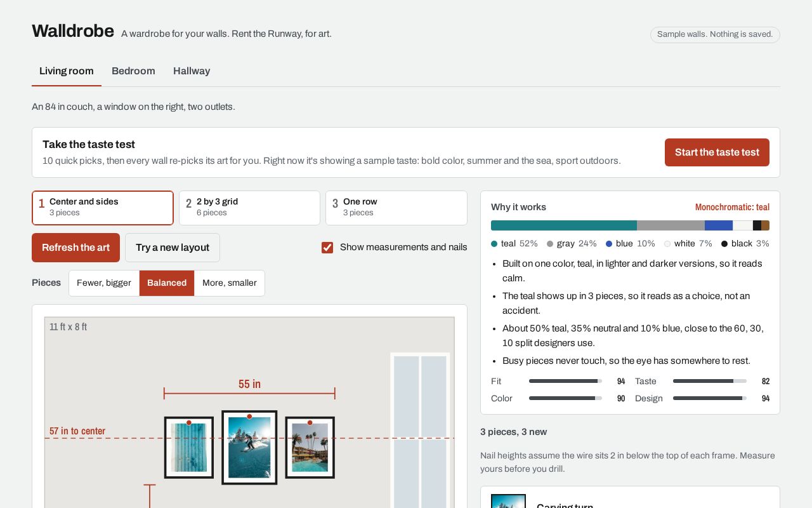Click the Taste score bar

tap(710, 381)
